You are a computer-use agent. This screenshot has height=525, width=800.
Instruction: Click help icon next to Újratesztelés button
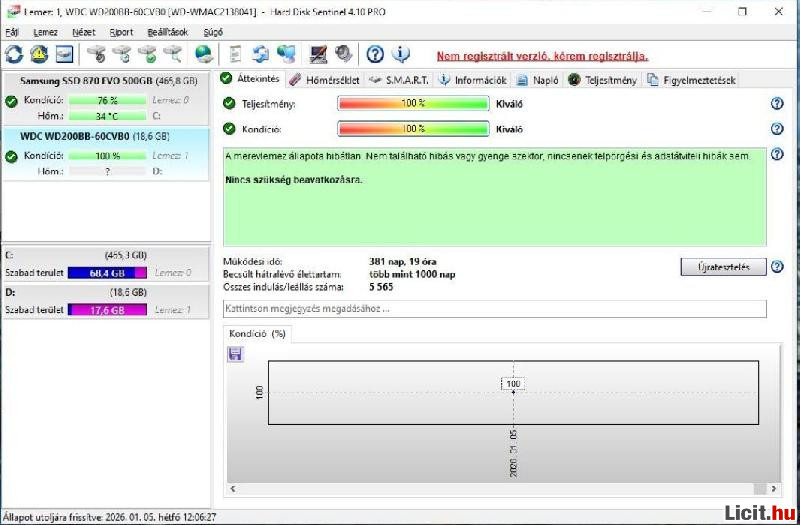click(777, 267)
